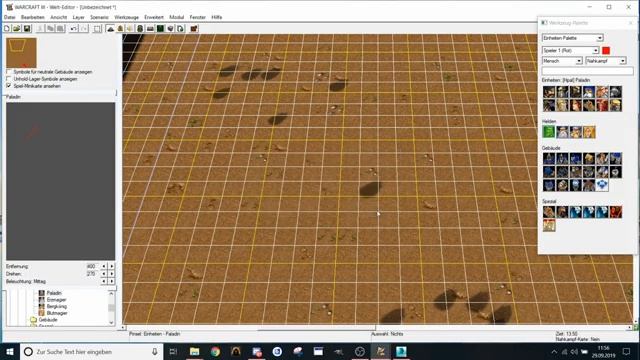
Task: Open the Modul menu
Action: click(x=176, y=17)
